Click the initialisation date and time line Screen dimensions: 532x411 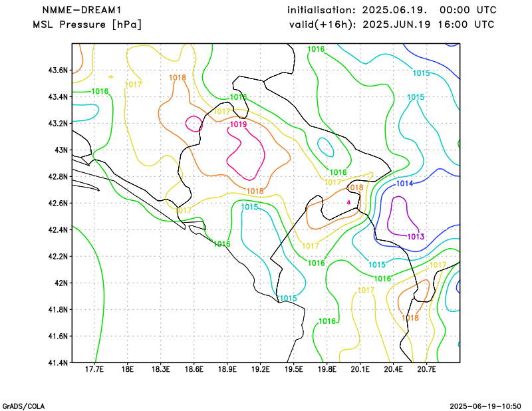point(392,10)
